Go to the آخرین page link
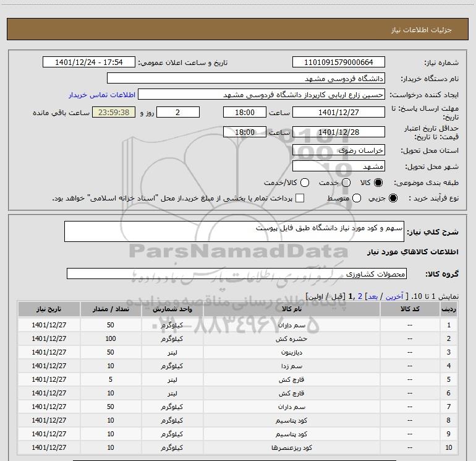Viewport: 476px width, 461px height. coord(394,296)
